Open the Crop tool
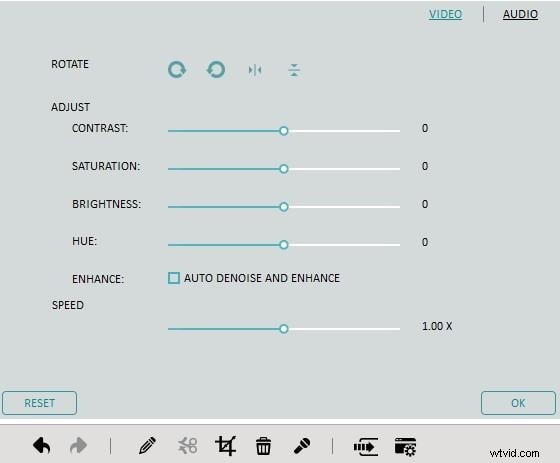The height and width of the screenshot is (463, 560). (x=226, y=445)
